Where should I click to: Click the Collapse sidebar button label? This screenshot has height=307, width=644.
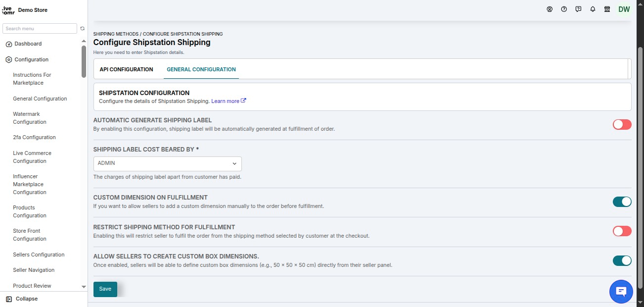coord(27,299)
